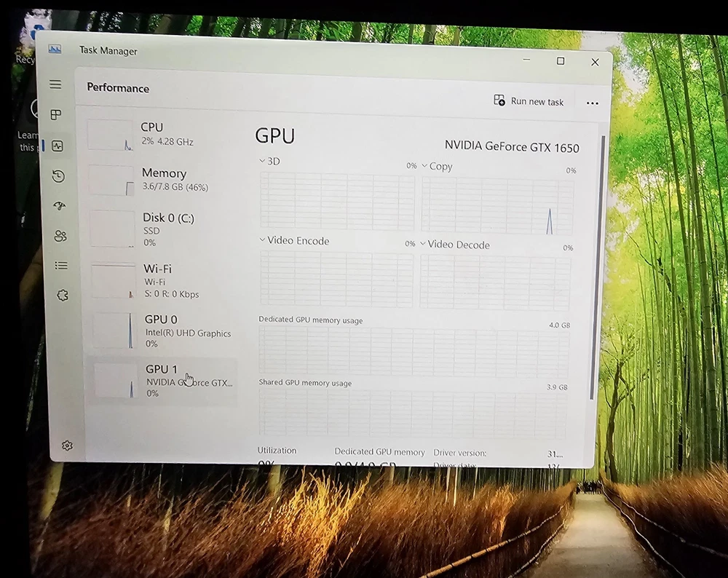Click the Wi-Fi activity thumbnail graph
Screen dimensions: 728x578
coord(113,281)
